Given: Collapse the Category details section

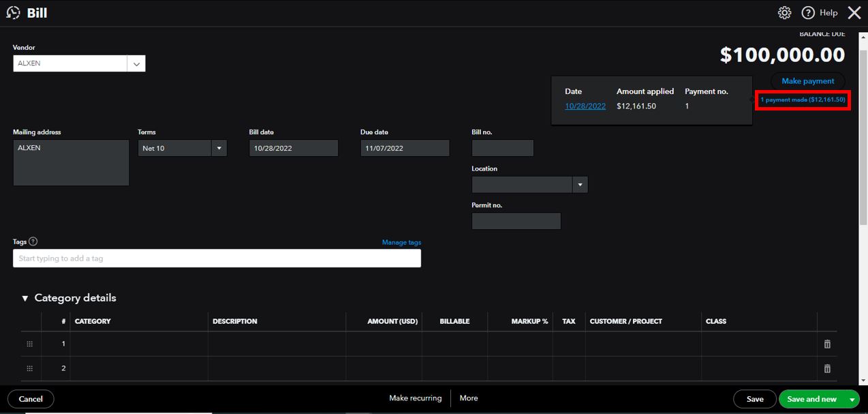Looking at the screenshot, I should click(x=25, y=298).
